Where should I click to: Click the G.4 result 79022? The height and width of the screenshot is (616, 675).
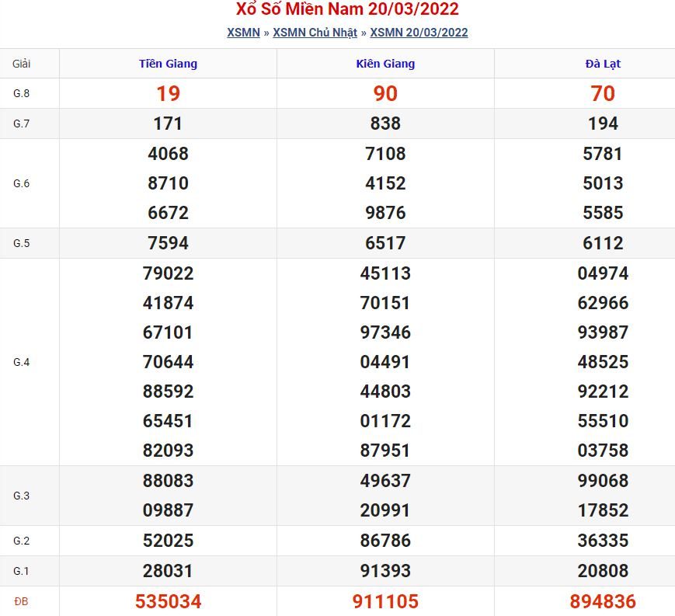168,273
